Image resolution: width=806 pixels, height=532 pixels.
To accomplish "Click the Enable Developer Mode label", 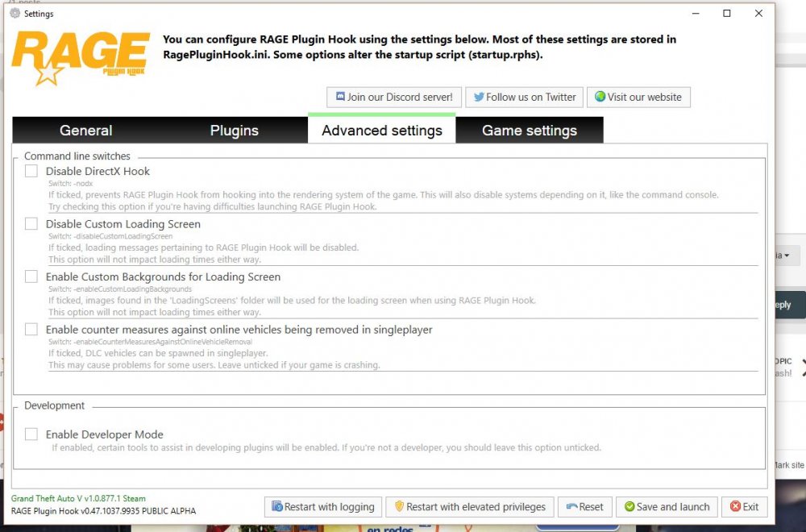I will tap(104, 434).
